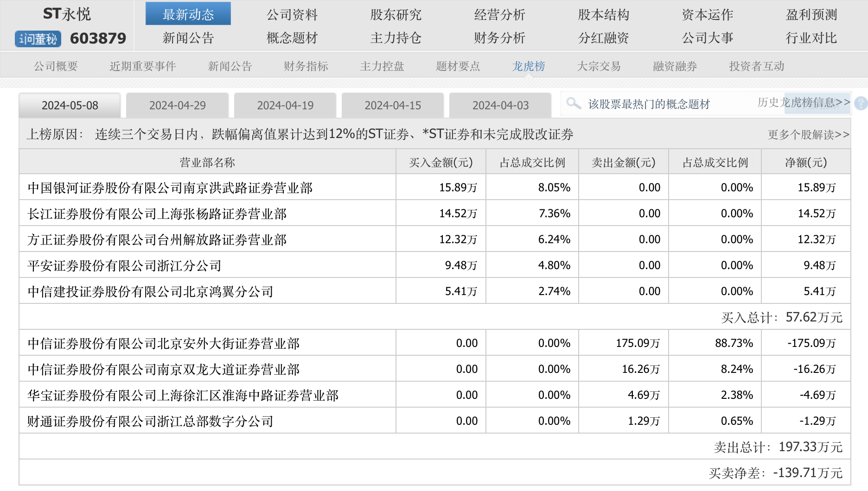Switch to 大宗交易 sub-tab
This screenshot has width=868, height=491.
[x=599, y=66]
